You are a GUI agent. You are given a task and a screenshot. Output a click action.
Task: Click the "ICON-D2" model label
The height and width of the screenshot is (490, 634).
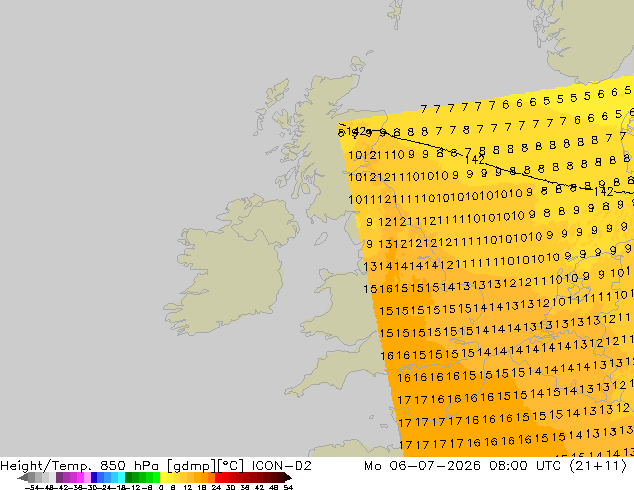point(281,465)
